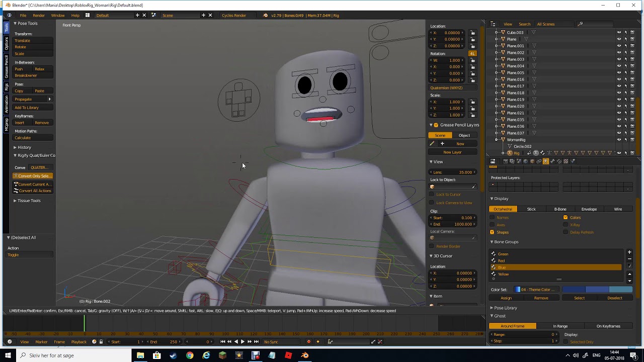Click the middle blue bone-group color swatch
The image size is (644, 362).
(597, 290)
